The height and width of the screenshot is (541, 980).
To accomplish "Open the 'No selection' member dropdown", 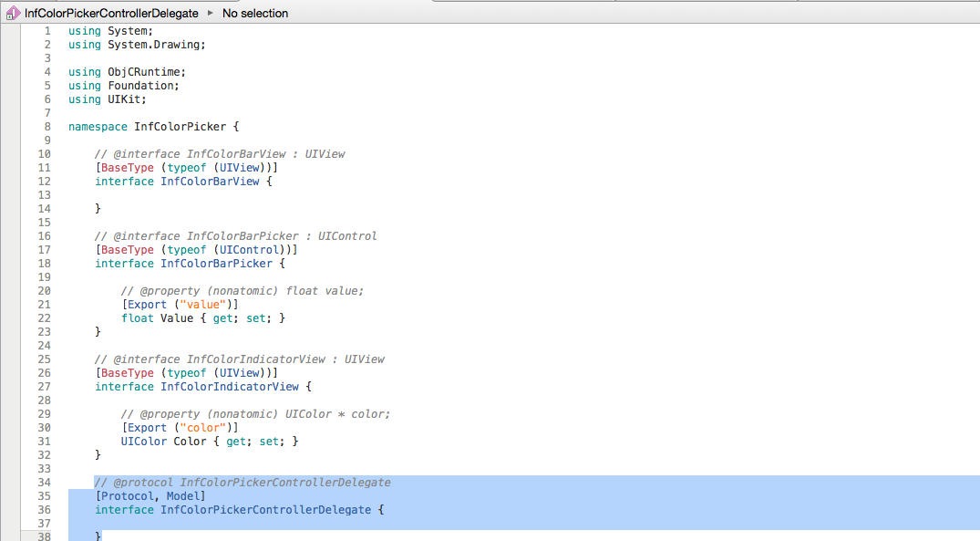I will 255,13.
